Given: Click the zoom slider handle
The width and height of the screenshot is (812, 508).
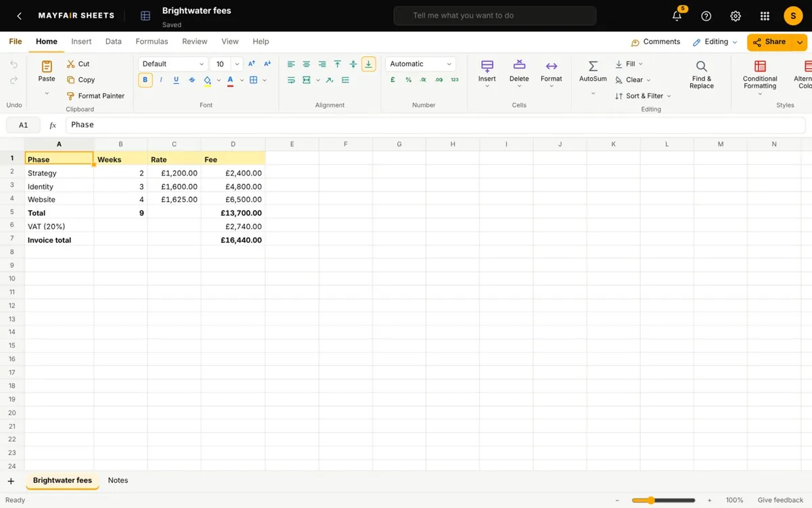Looking at the screenshot, I should pos(650,501).
